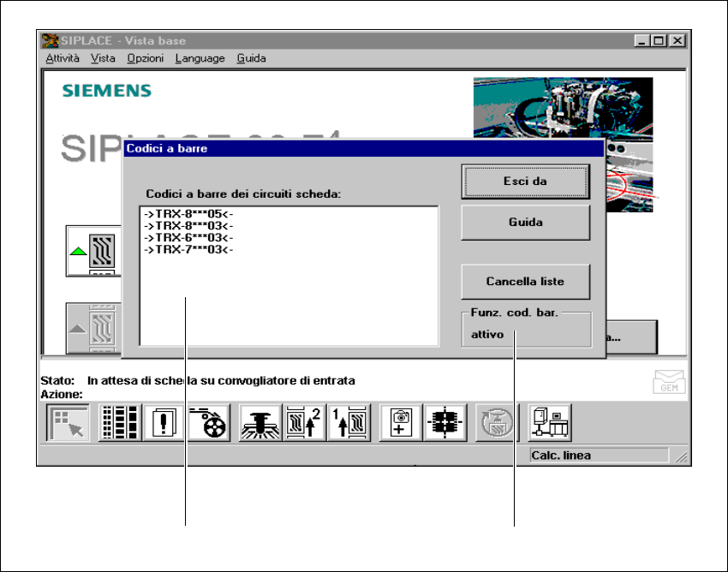Select barcode entry TRX-6***03
The height and width of the screenshot is (572, 728).
[188, 238]
